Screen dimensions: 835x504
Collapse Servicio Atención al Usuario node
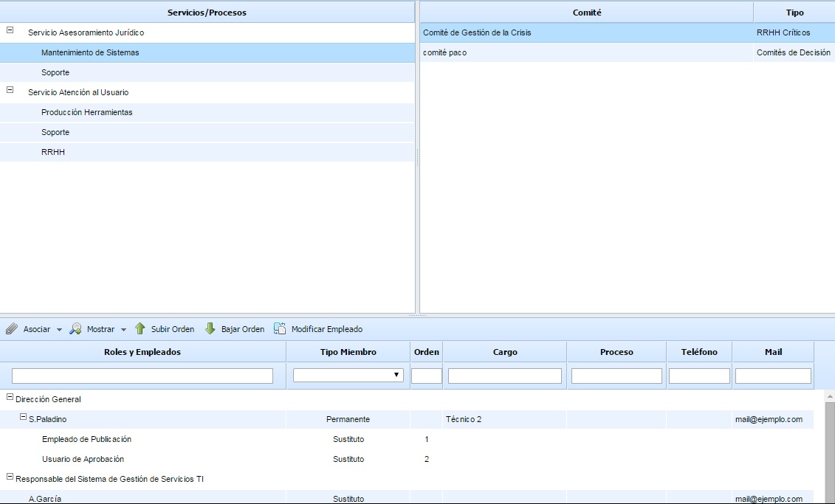(x=10, y=90)
